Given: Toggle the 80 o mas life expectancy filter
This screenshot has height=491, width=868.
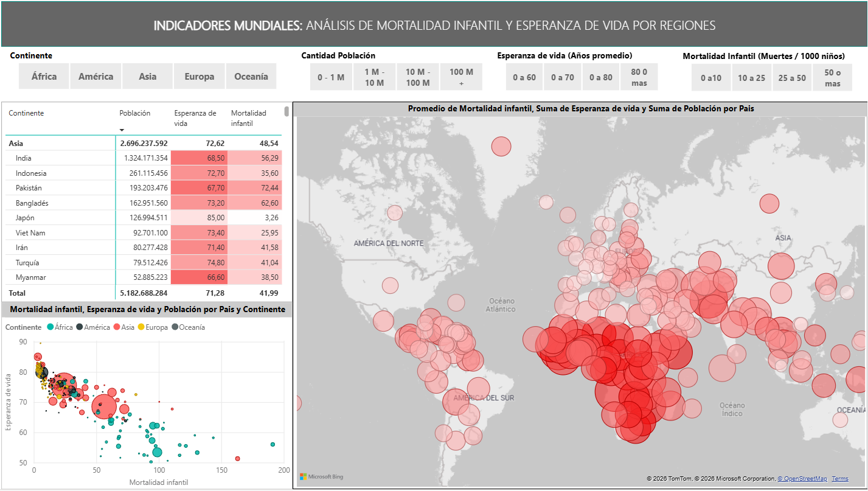Looking at the screenshot, I should coord(639,76).
